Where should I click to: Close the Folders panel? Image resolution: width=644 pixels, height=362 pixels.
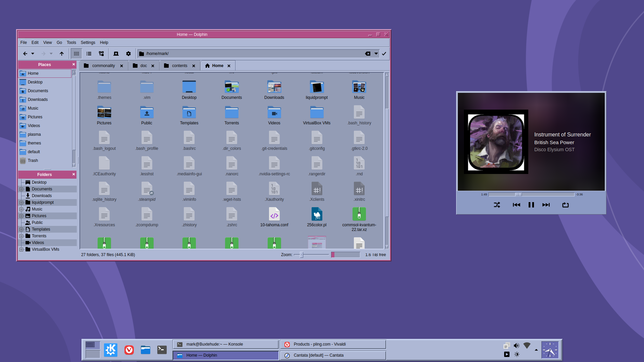click(x=74, y=174)
